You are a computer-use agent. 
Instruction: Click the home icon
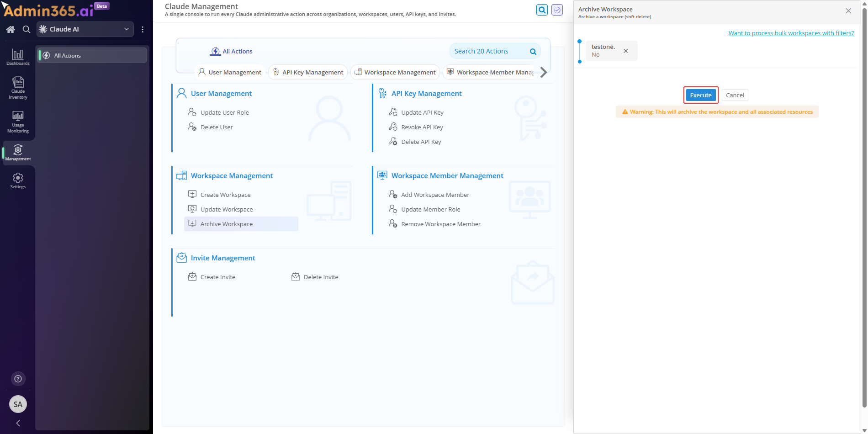(11, 29)
